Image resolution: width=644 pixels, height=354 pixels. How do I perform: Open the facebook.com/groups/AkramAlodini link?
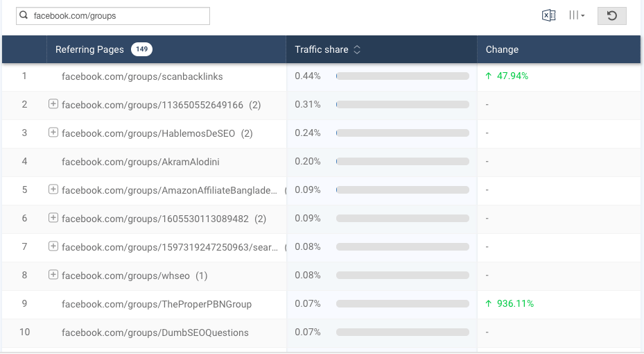click(x=140, y=162)
